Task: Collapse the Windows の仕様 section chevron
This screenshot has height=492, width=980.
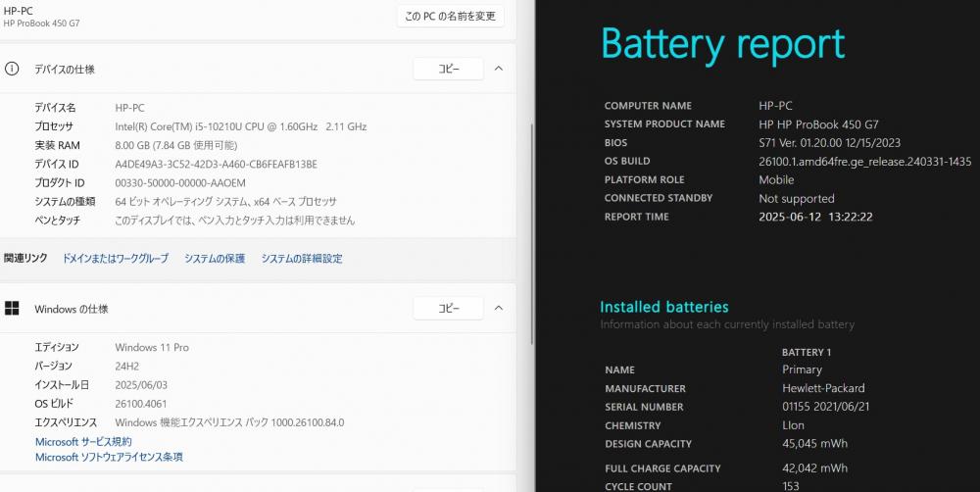Action: click(x=498, y=308)
